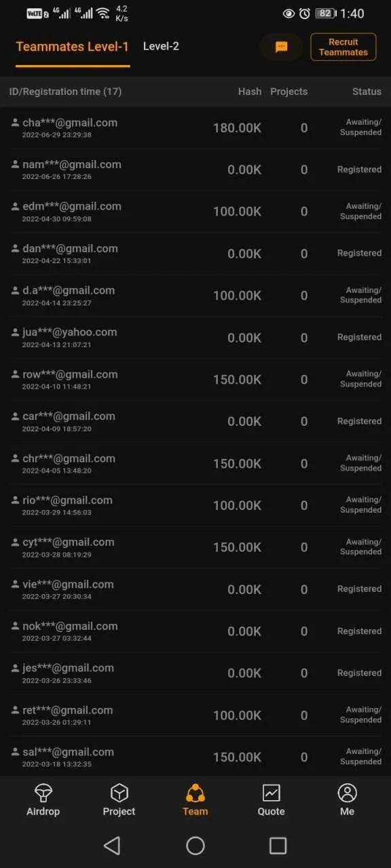Open the Quote chart icon

tap(272, 793)
